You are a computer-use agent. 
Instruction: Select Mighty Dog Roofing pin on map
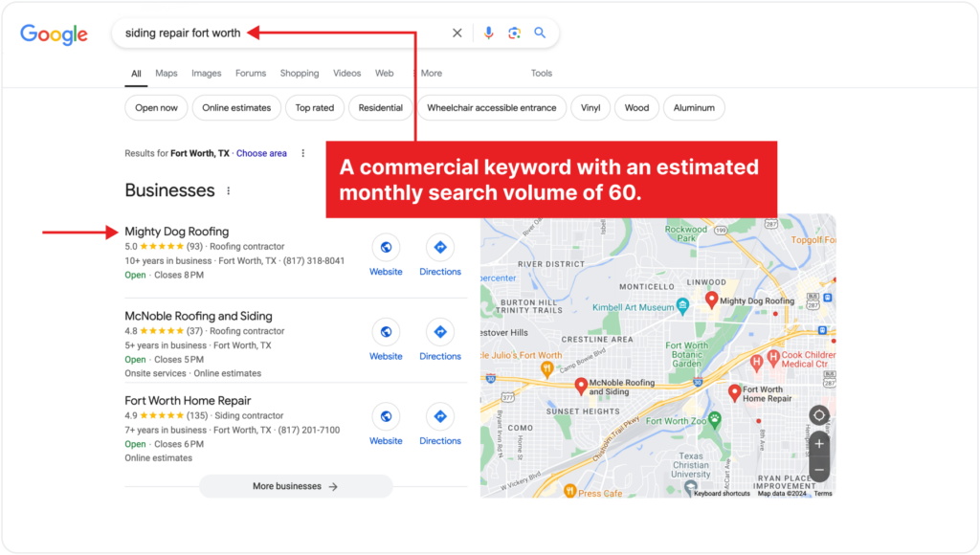pyautogui.click(x=711, y=300)
